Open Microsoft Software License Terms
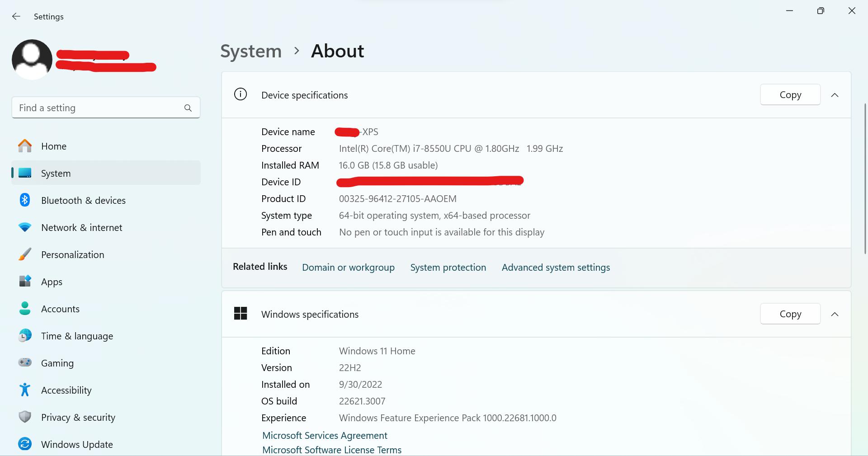 (x=332, y=450)
